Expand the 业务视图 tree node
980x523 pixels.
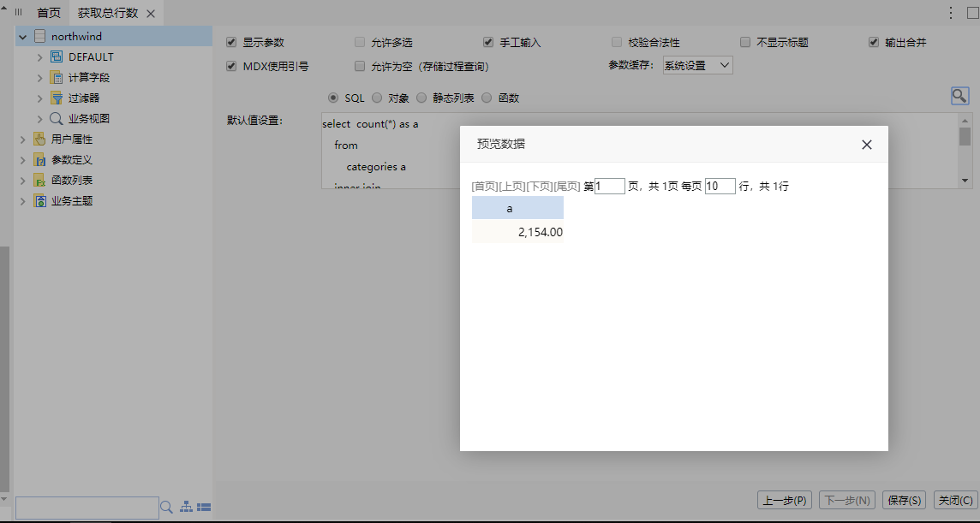(40, 119)
